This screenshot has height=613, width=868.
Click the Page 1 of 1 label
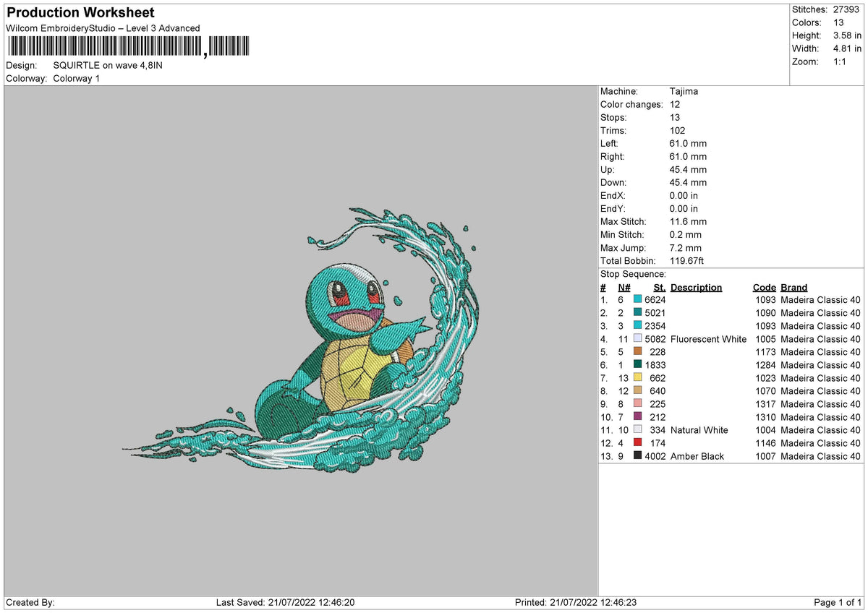[838, 601]
